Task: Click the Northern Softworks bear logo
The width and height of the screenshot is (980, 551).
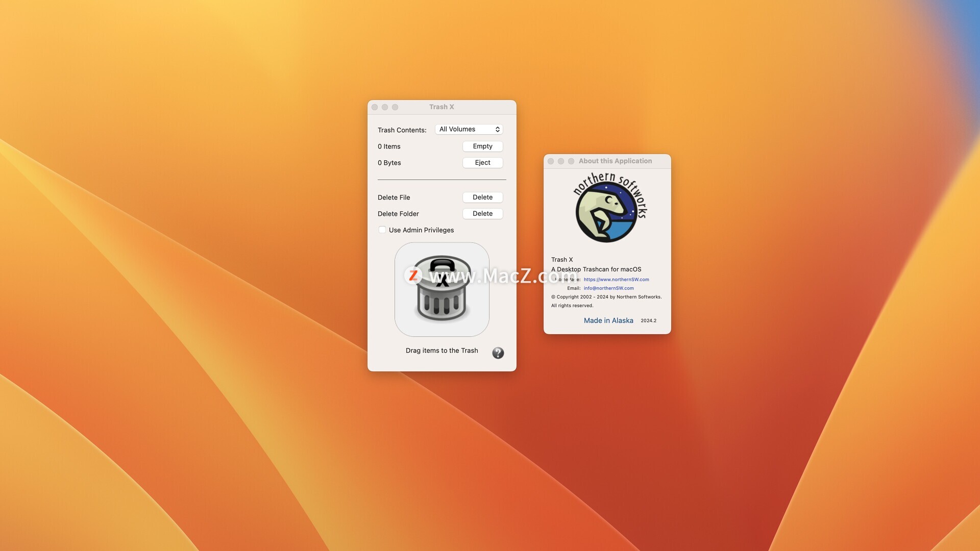Action: pos(609,207)
